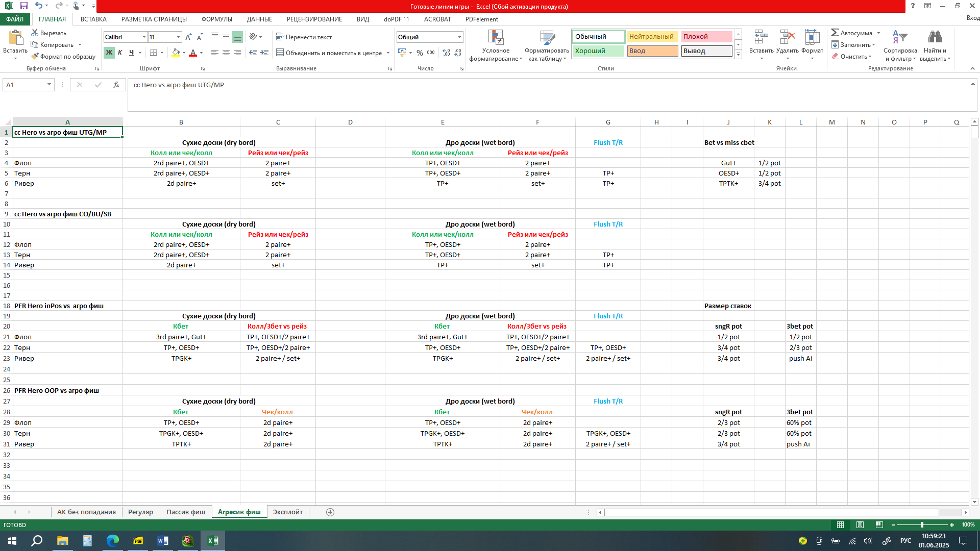980x551 pixels.
Task: Click Копировать copy button
Action: point(52,45)
